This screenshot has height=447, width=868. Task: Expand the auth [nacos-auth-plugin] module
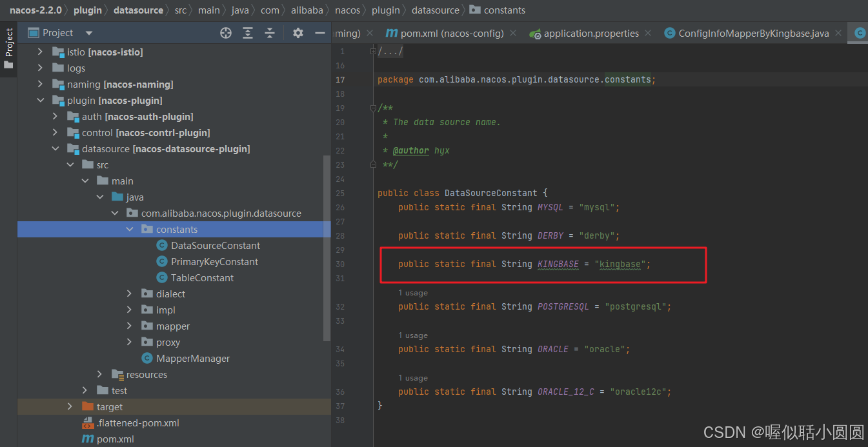tap(56, 116)
